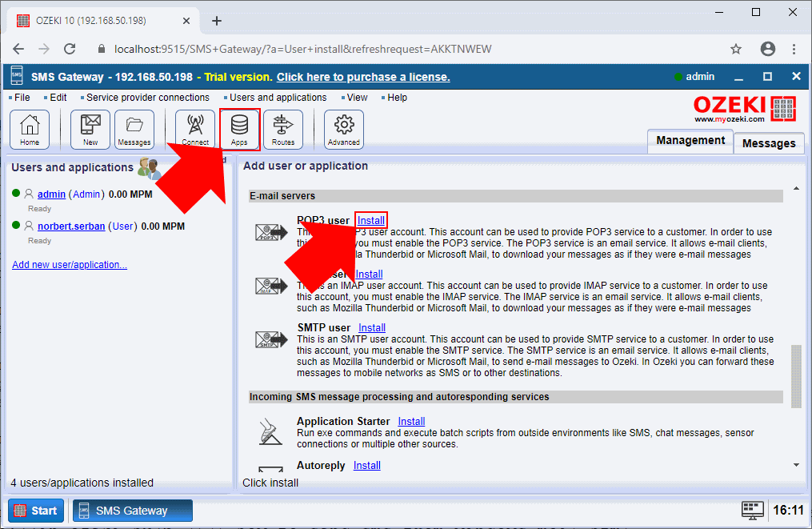The image size is (812, 529).
Task: Close the OZEKI 10 browser tab
Action: [186, 21]
